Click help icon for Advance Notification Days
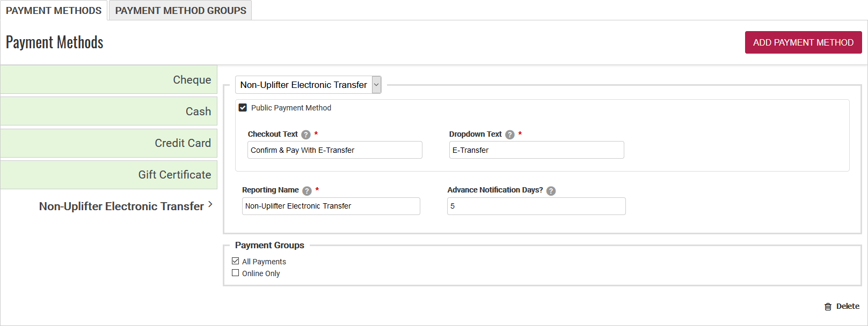Screen dimensions: 868x326 tap(551, 190)
